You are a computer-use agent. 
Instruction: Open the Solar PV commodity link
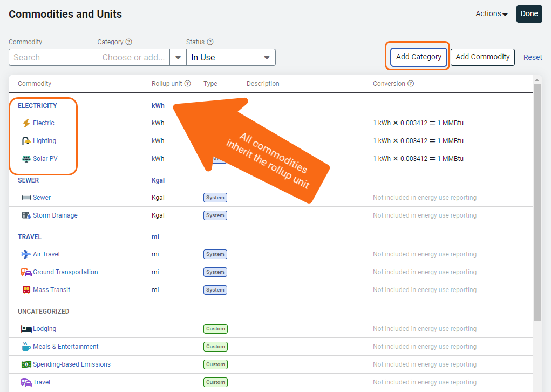[45, 159]
